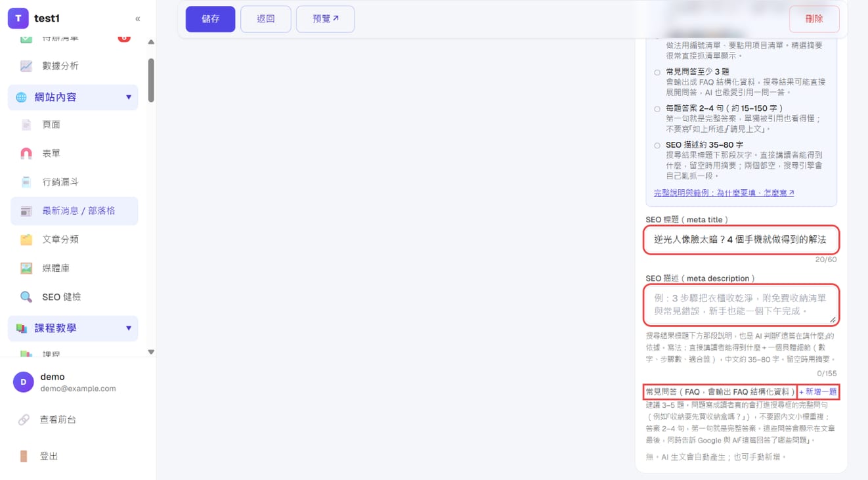Open the 完整說明與範例 help link
This screenshot has width=868, height=480.
coord(724,193)
